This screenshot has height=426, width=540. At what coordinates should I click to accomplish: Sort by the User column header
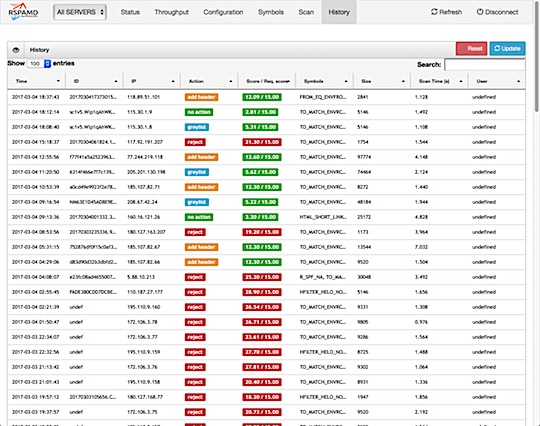pyautogui.click(x=497, y=81)
